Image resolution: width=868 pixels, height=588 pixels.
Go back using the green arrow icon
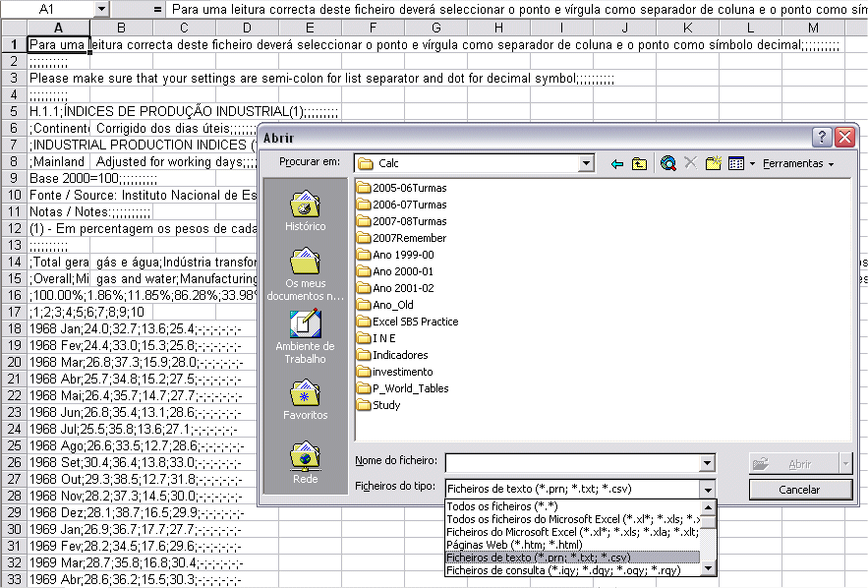[x=616, y=163]
